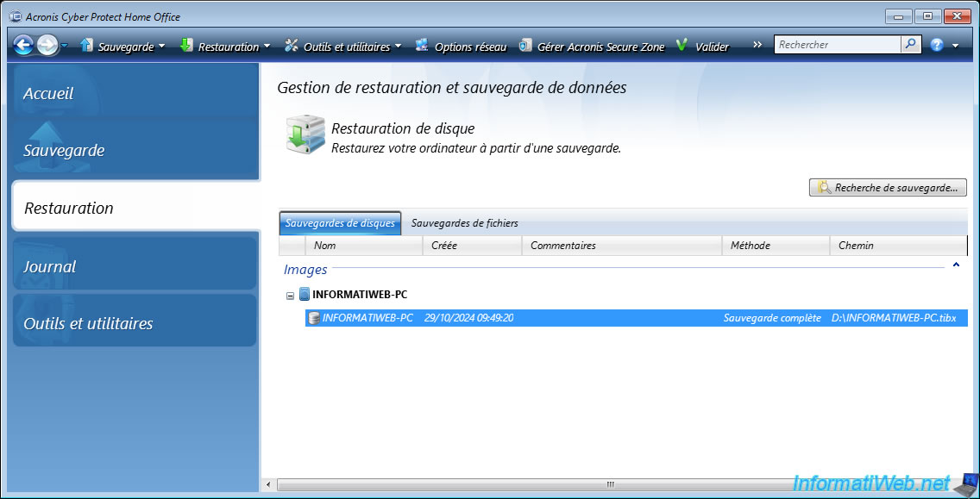The image size is (980, 499).
Task: Go to Accueil in the sidebar
Action: 48,93
